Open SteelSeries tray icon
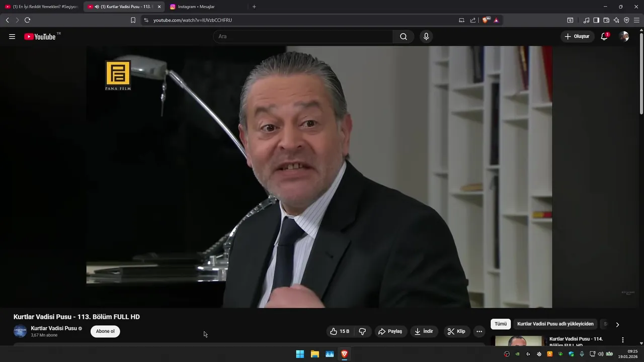The width and height of the screenshot is (644, 362). (539, 354)
